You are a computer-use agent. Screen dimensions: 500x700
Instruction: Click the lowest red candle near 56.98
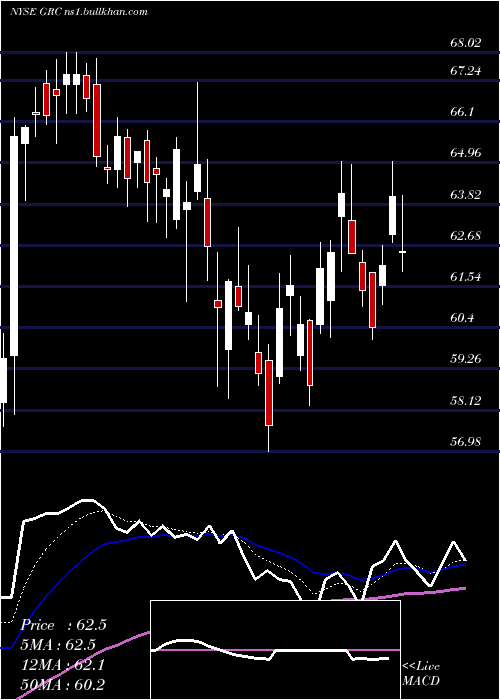pyautogui.click(x=269, y=392)
